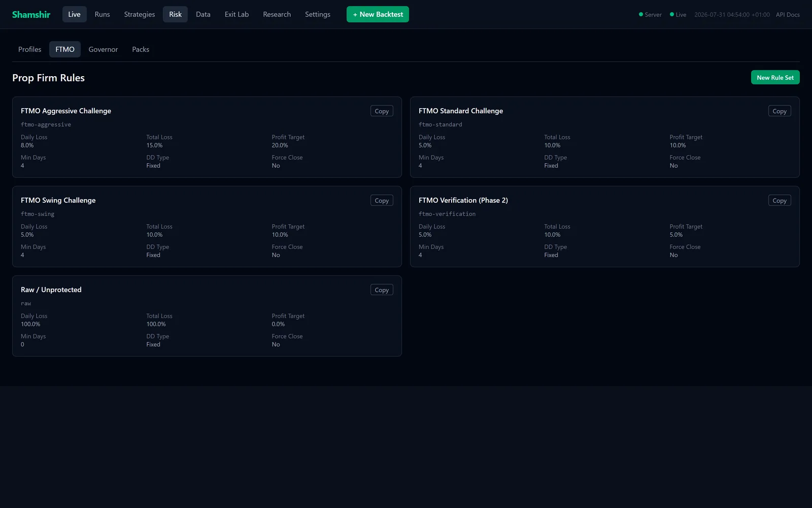Click Total Loss 10.0% in Standard Challenge card
812x508 pixels.
point(553,145)
